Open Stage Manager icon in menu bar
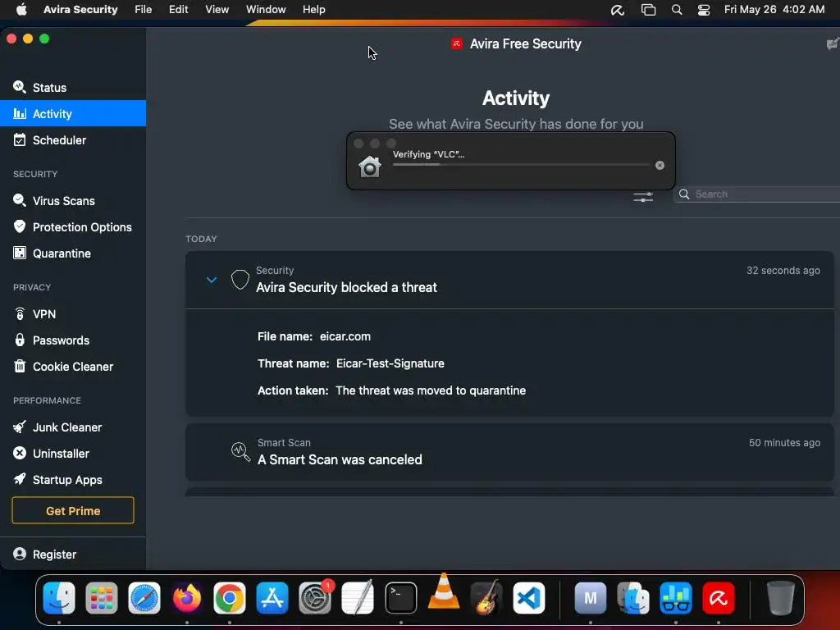Image resolution: width=840 pixels, height=630 pixels. click(648, 10)
